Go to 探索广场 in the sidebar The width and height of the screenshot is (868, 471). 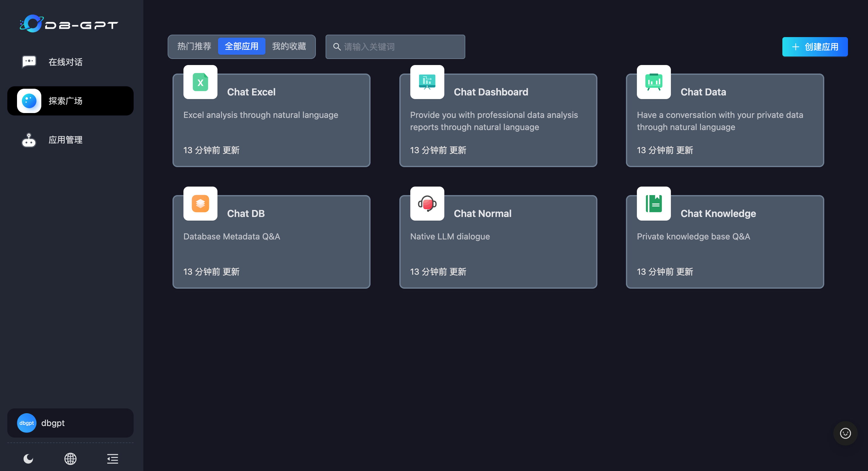70,101
